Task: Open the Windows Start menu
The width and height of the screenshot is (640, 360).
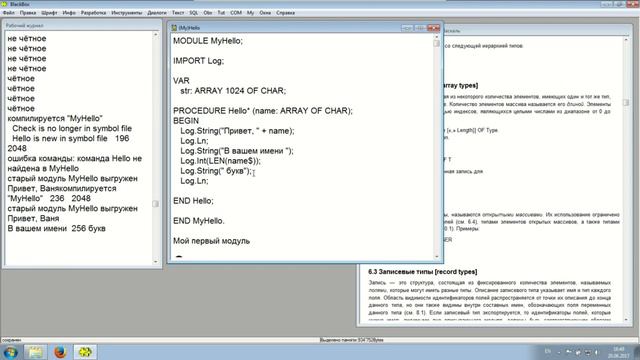Action: pos(10,352)
